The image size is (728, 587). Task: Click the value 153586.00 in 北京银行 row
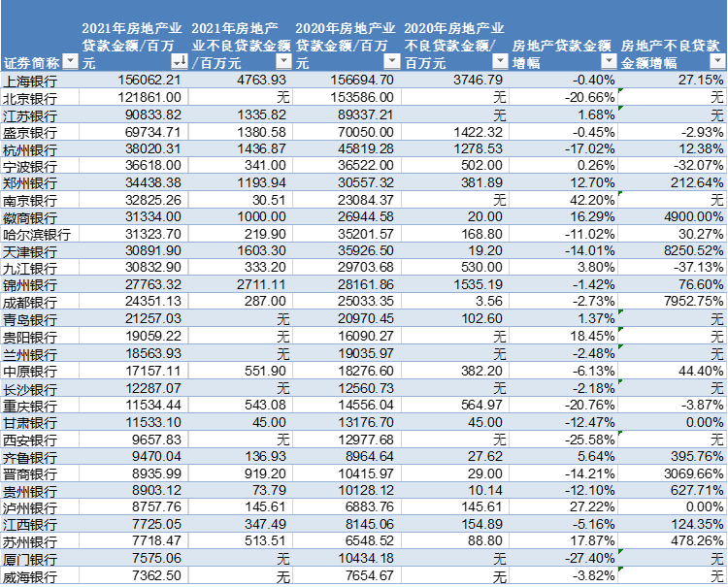[x=347, y=97]
